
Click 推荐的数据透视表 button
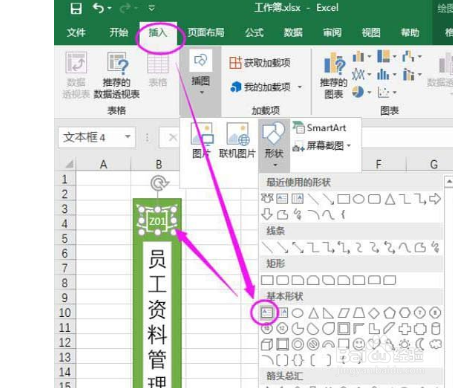[x=116, y=76]
